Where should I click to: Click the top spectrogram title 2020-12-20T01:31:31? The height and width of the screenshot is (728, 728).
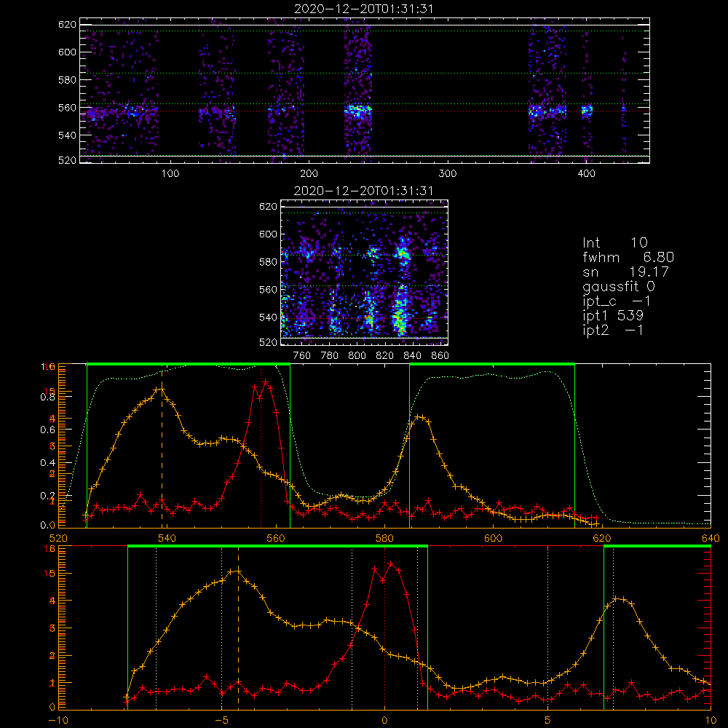pyautogui.click(x=364, y=9)
